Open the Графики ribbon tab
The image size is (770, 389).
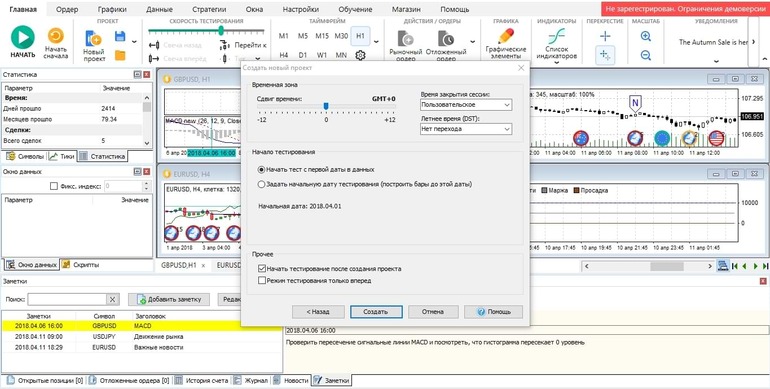(x=111, y=9)
